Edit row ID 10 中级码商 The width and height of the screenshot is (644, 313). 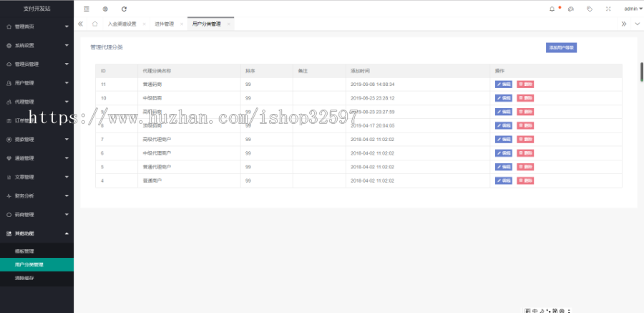pos(504,98)
